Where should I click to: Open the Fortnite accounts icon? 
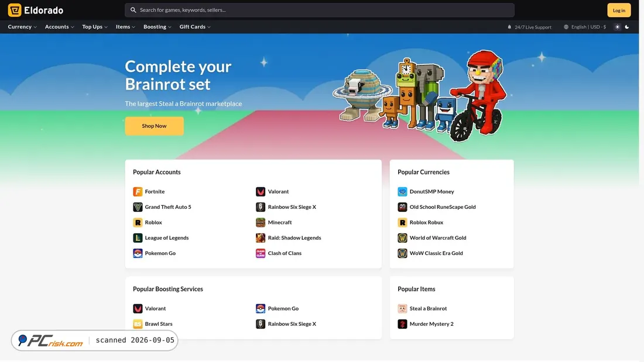coord(138,192)
